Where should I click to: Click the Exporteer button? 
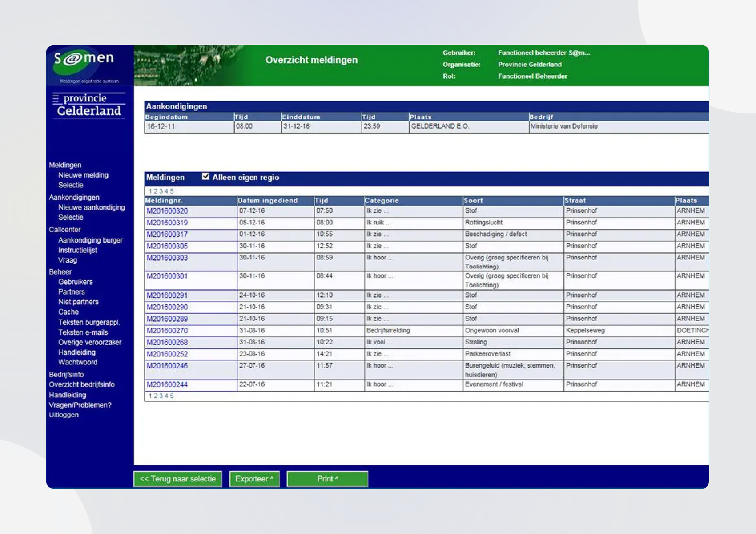pyautogui.click(x=254, y=479)
